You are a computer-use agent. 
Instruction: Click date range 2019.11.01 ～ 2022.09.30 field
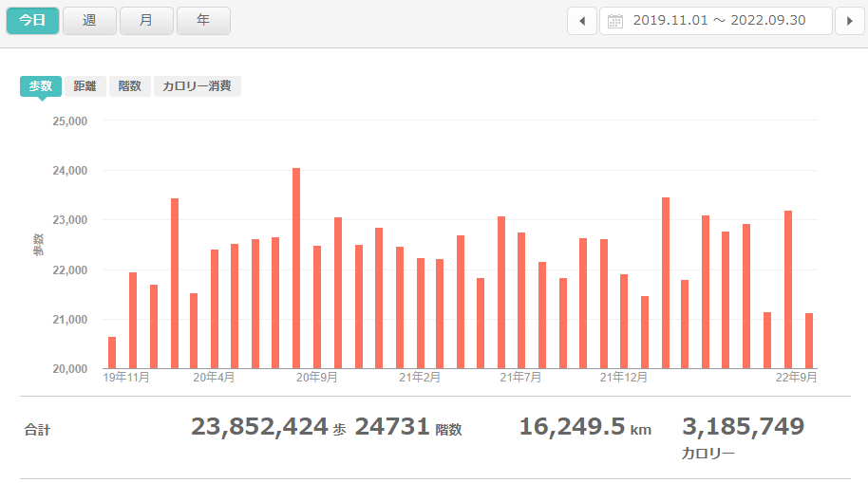pos(716,21)
